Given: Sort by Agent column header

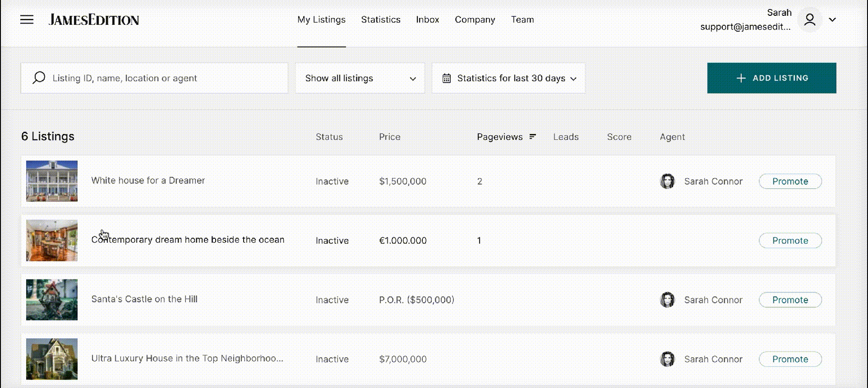Looking at the screenshot, I should coord(672,137).
